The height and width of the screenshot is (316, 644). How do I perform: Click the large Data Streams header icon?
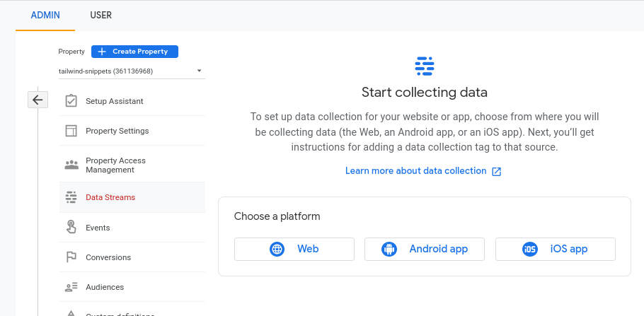424,66
